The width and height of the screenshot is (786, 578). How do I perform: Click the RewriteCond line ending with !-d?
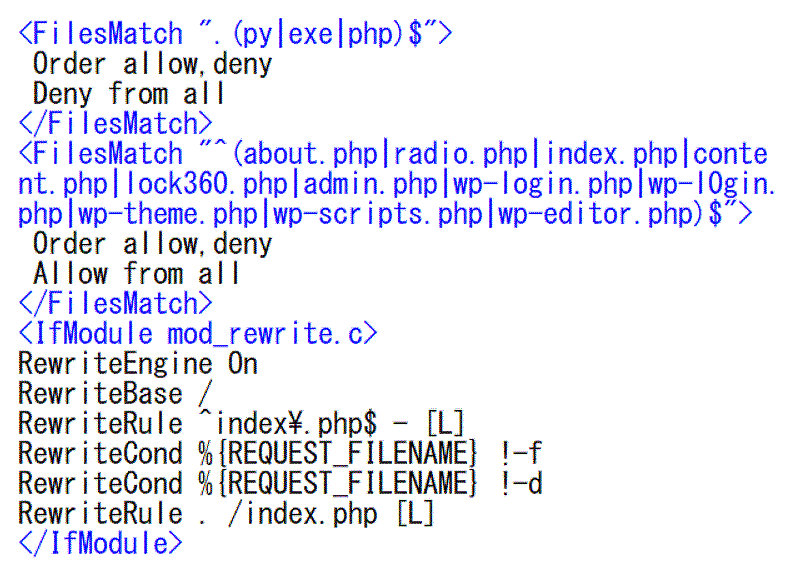pyautogui.click(x=280, y=483)
